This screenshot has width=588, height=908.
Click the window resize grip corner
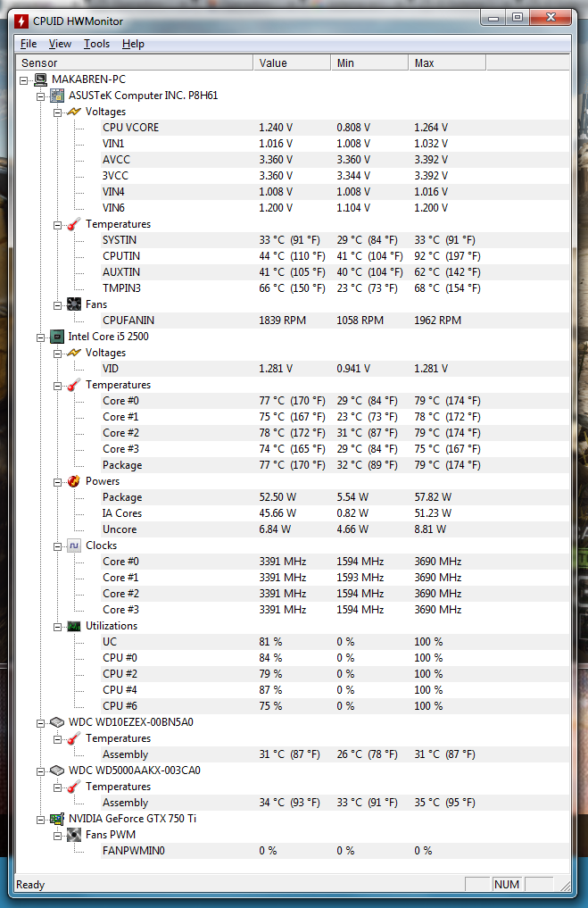tap(566, 887)
